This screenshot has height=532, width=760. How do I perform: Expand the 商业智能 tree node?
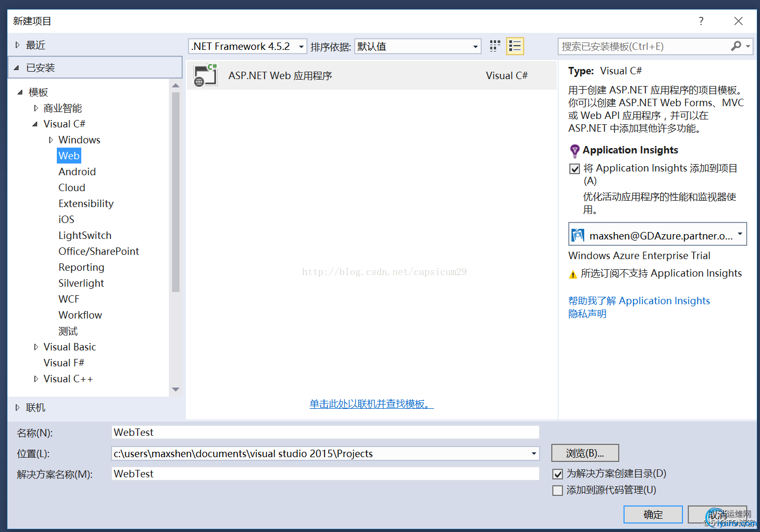point(36,108)
